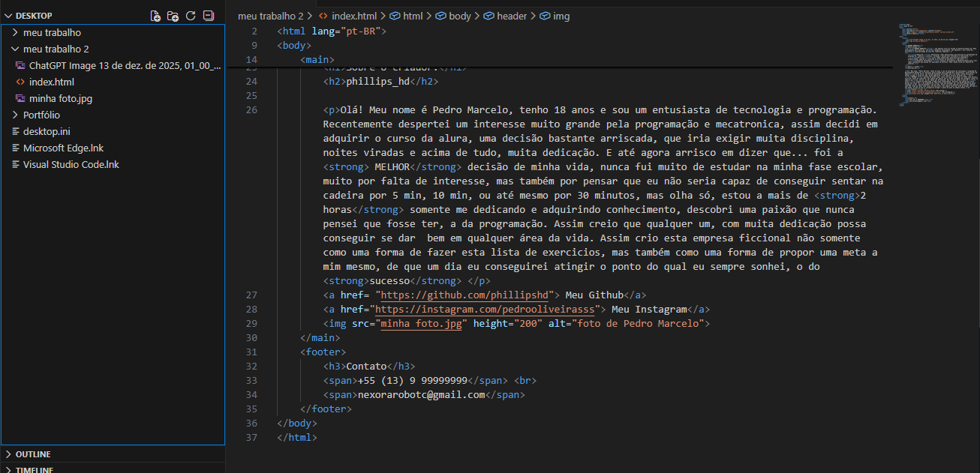Expand the OUTLINE panel

[33, 454]
